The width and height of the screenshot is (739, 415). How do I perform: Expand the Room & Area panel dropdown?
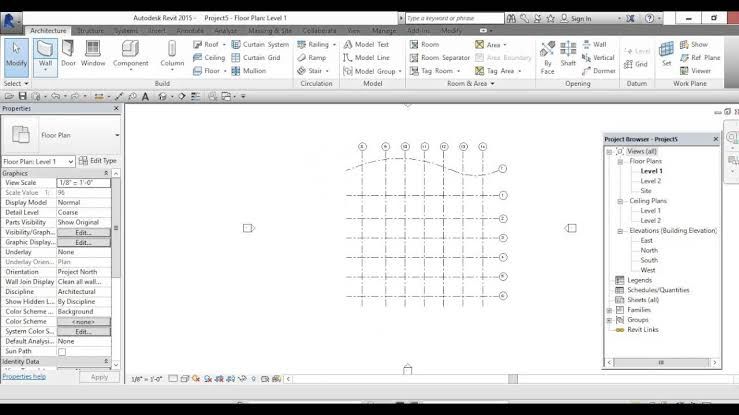[x=471, y=83]
